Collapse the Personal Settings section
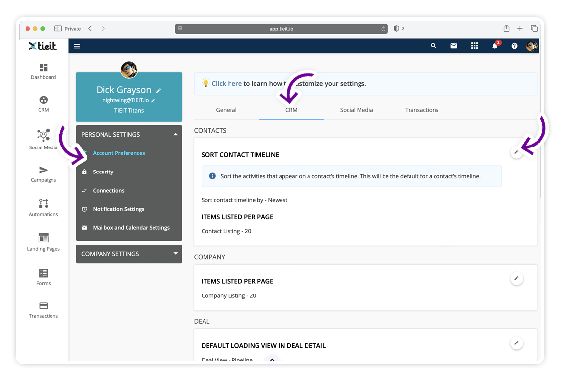 pyautogui.click(x=176, y=134)
